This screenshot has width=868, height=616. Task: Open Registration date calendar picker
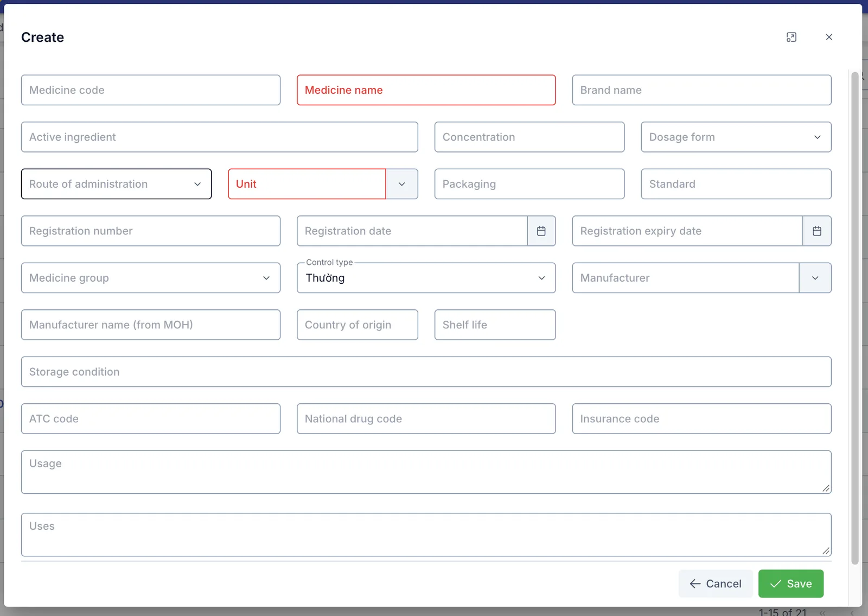pyautogui.click(x=541, y=231)
